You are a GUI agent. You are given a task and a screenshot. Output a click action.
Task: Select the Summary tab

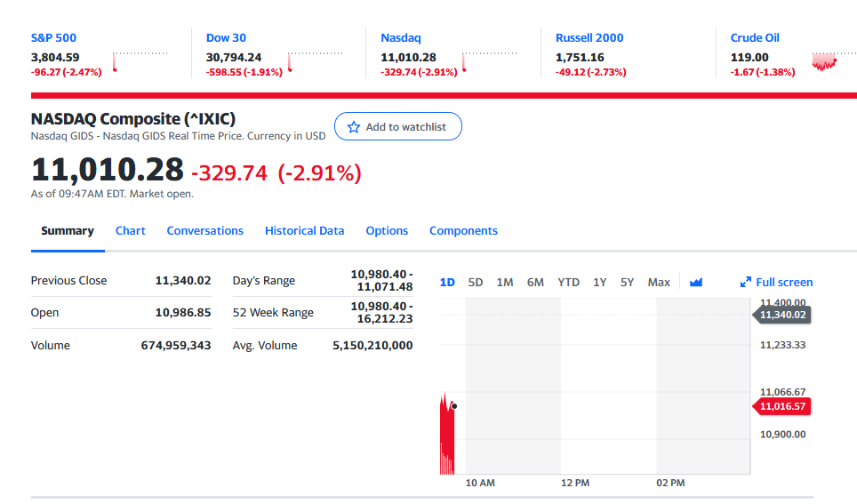(x=68, y=231)
